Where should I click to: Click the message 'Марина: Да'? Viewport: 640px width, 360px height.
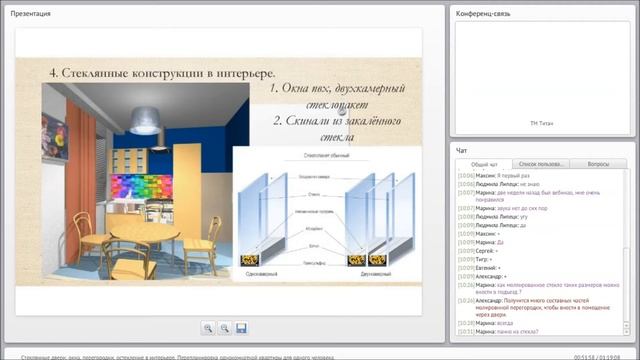(x=481, y=242)
